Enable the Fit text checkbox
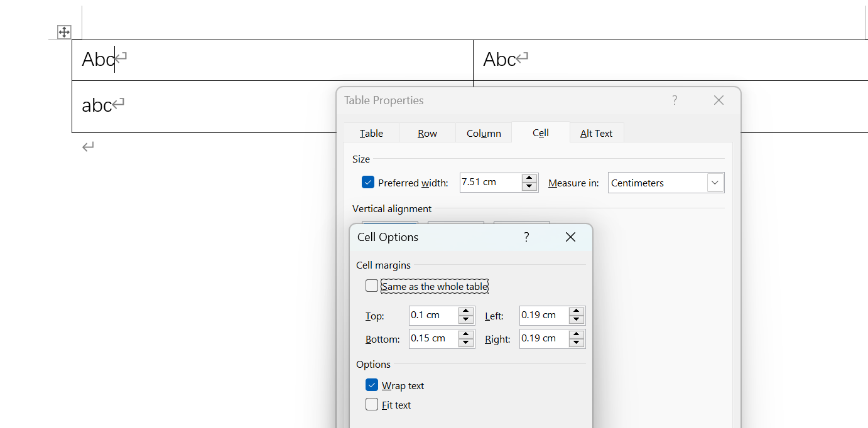 click(372, 405)
